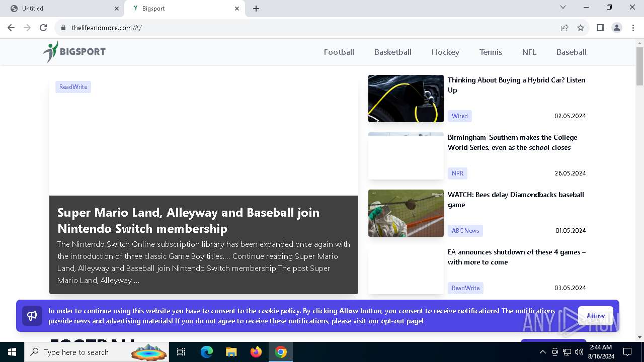Viewport: 644px width, 362px height.
Task: Click Chrome icon on taskbar
Action: tap(281, 352)
